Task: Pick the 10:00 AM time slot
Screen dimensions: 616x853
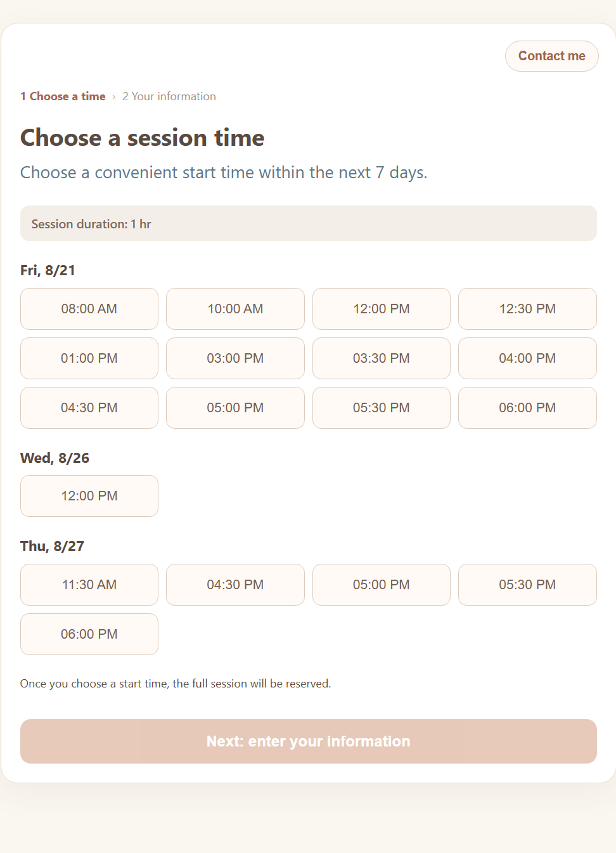Action: [x=235, y=309]
